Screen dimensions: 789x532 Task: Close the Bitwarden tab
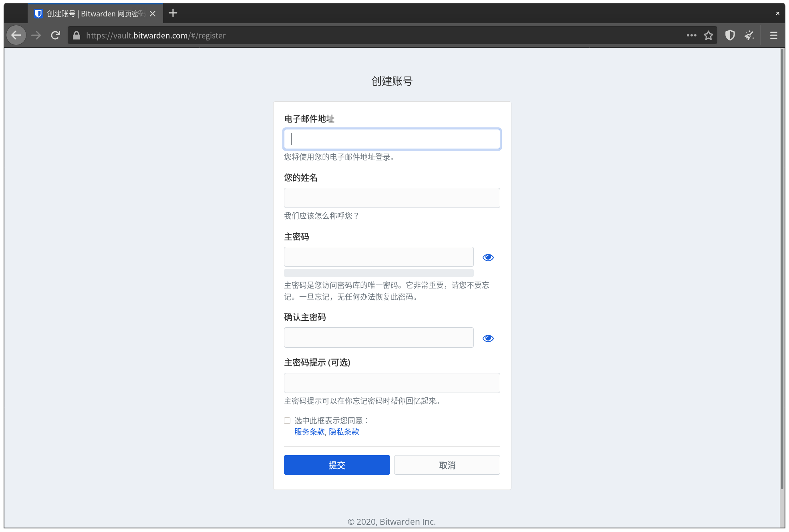point(153,14)
